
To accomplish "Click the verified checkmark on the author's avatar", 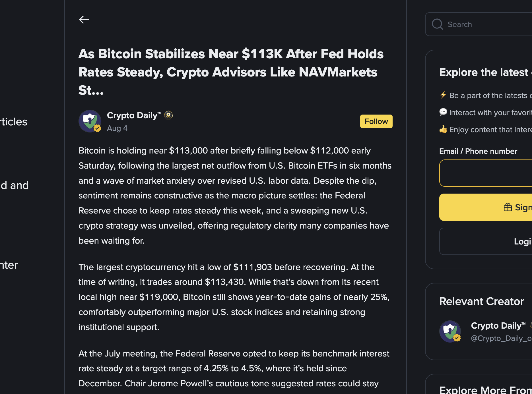I will tap(97, 128).
